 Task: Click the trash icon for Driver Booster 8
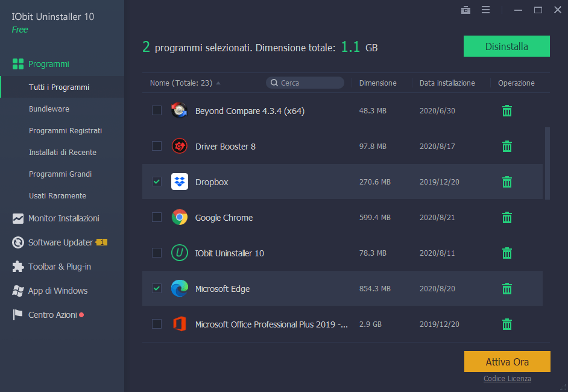[506, 147]
